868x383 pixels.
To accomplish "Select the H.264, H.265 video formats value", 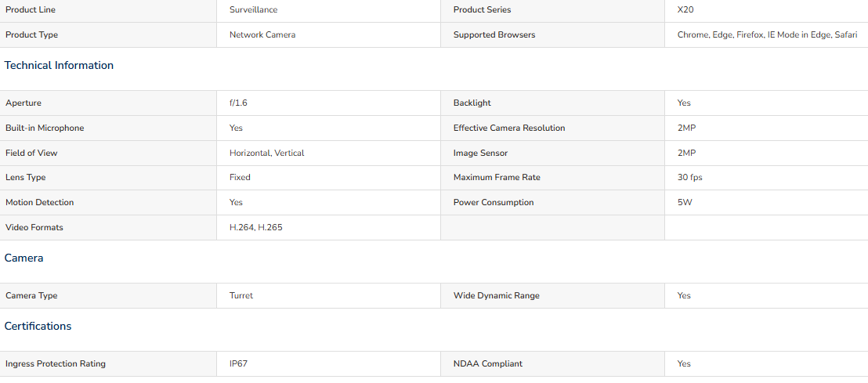I will click(255, 227).
